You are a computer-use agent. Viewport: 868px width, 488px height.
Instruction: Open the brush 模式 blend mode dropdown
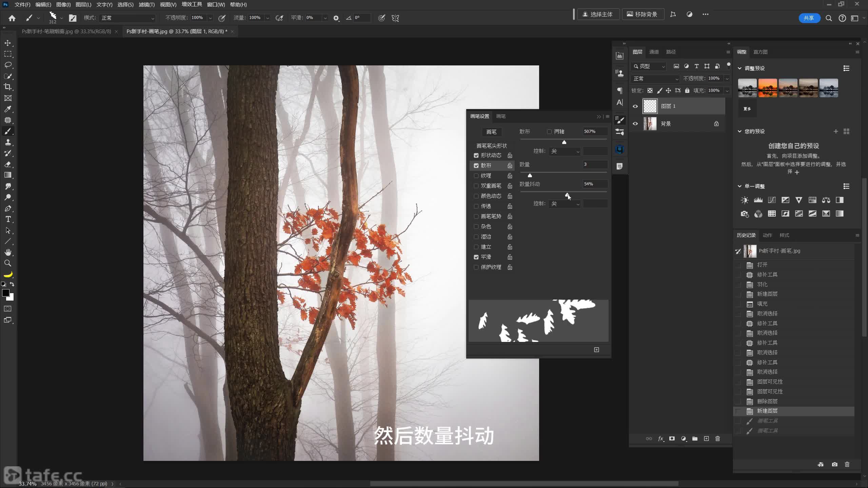pos(127,18)
